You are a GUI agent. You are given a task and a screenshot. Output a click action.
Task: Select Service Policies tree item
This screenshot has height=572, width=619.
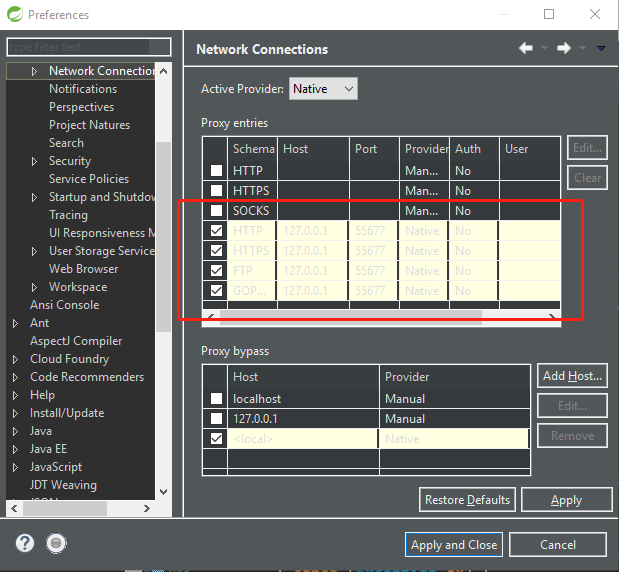(89, 179)
